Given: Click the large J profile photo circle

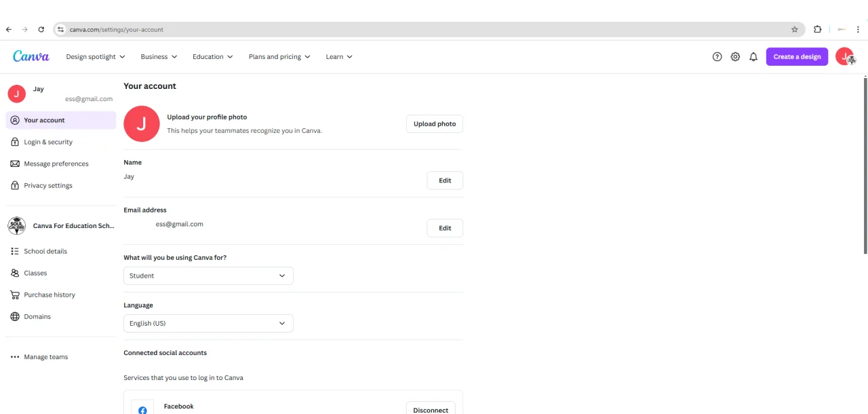Looking at the screenshot, I should pos(142,124).
